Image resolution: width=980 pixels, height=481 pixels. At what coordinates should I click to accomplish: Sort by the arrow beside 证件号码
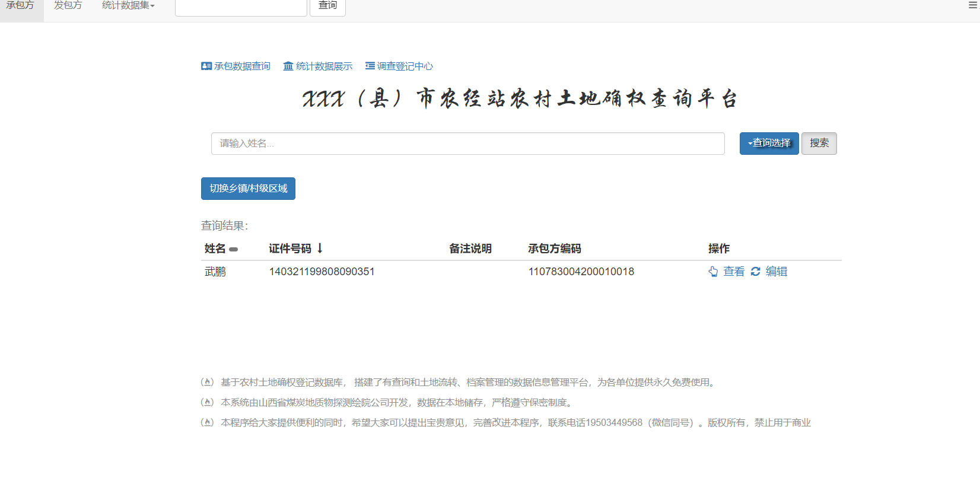pos(320,249)
